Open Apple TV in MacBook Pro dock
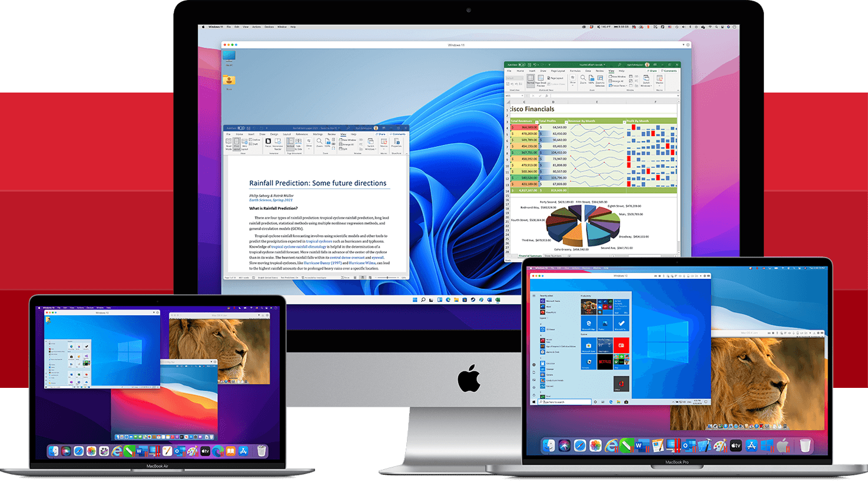Viewport: 868px width, 481px height. [x=736, y=446]
